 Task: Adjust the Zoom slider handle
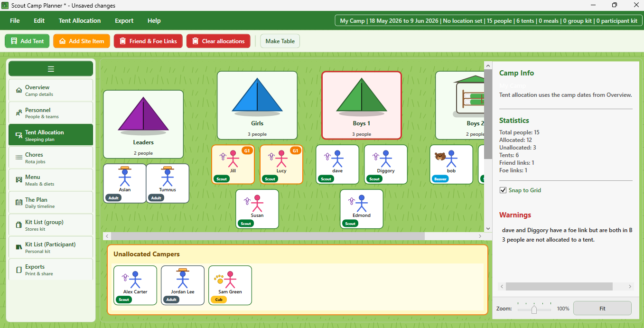(534, 309)
